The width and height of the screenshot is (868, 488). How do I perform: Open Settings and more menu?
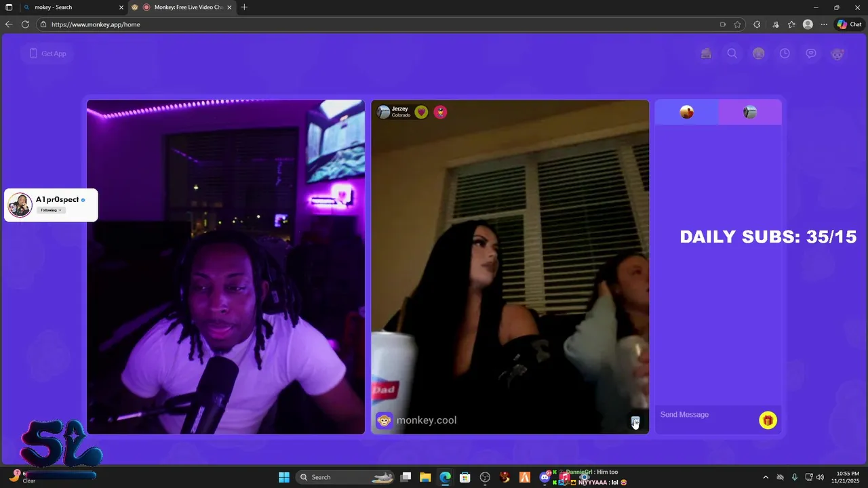[824, 24]
